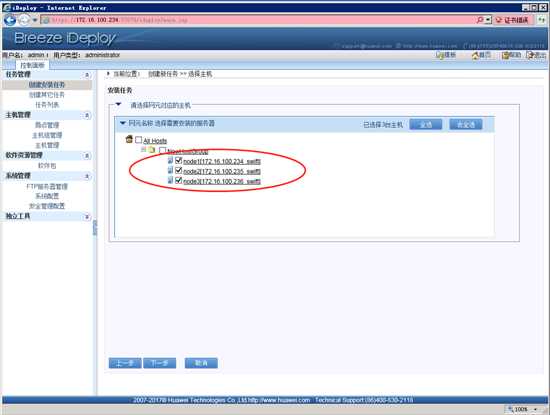Screen dimensions: 550x415
Task: Click the refresh icon beside certificate error
Action: [x=541, y=20]
